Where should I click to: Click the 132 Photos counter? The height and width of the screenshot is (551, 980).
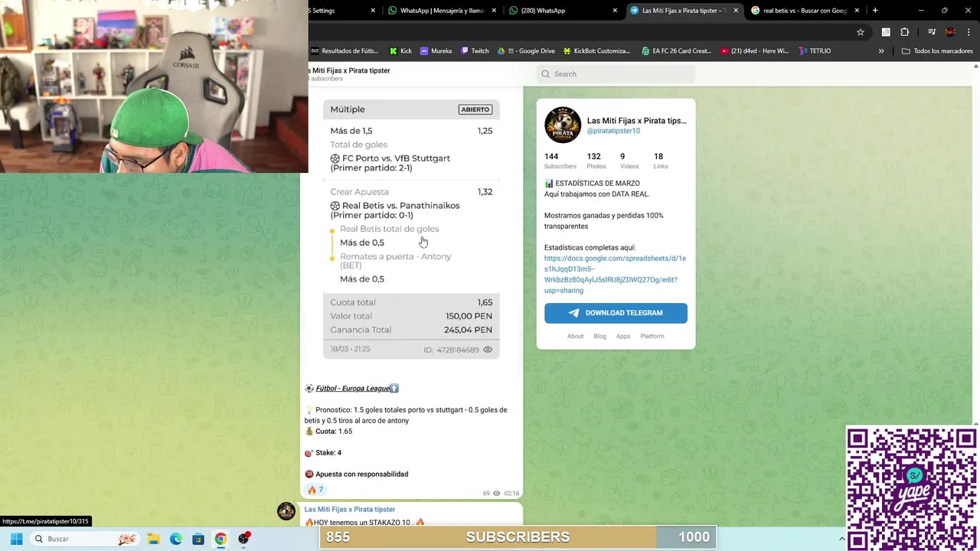pos(596,161)
